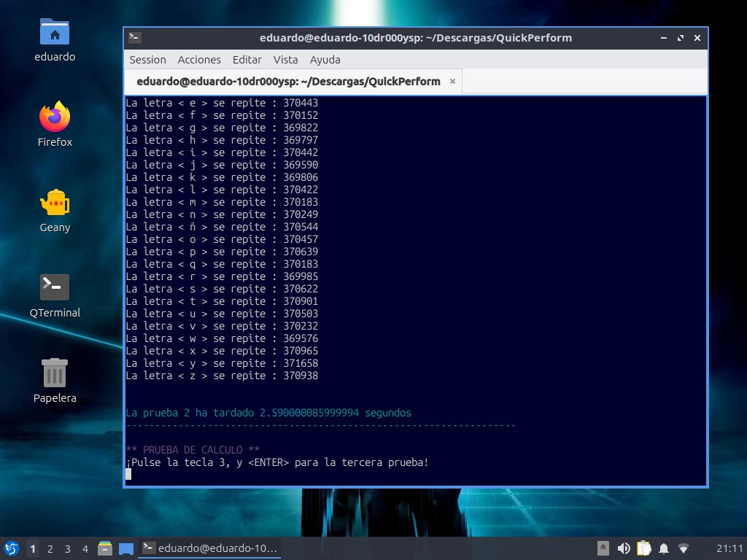Image resolution: width=747 pixels, height=560 pixels.
Task: Click the letra w count 369576
Action: tap(301, 338)
